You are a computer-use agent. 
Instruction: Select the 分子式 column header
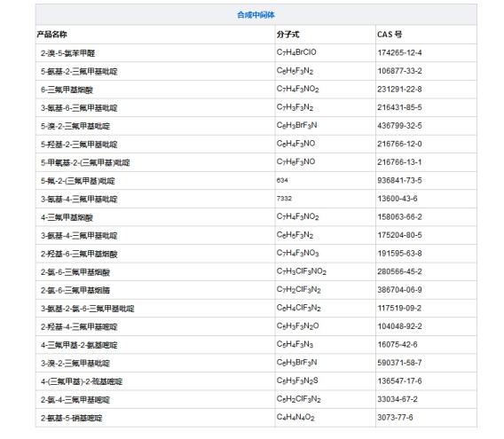point(287,35)
